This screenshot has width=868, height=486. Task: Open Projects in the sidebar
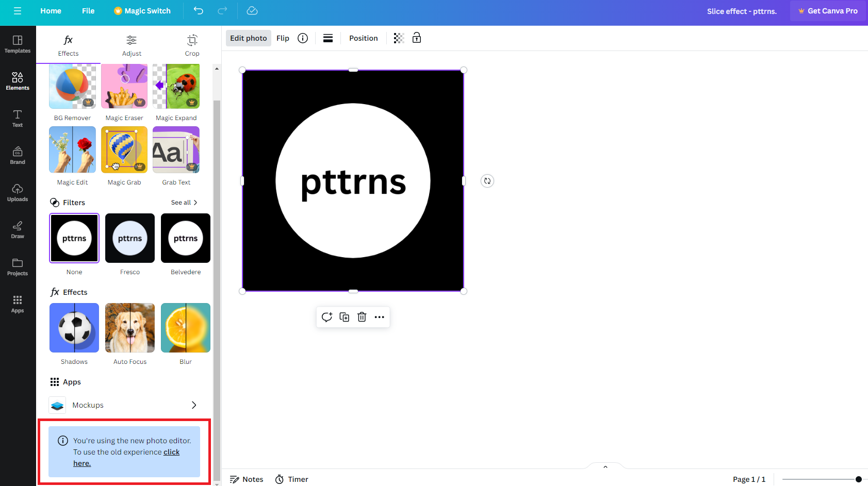18,267
